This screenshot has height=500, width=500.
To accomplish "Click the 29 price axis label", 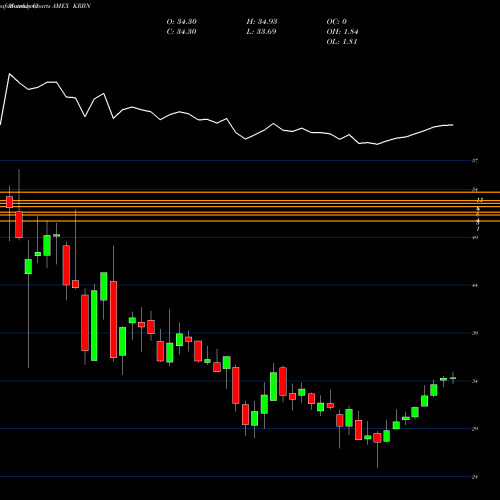I will 475,429.
